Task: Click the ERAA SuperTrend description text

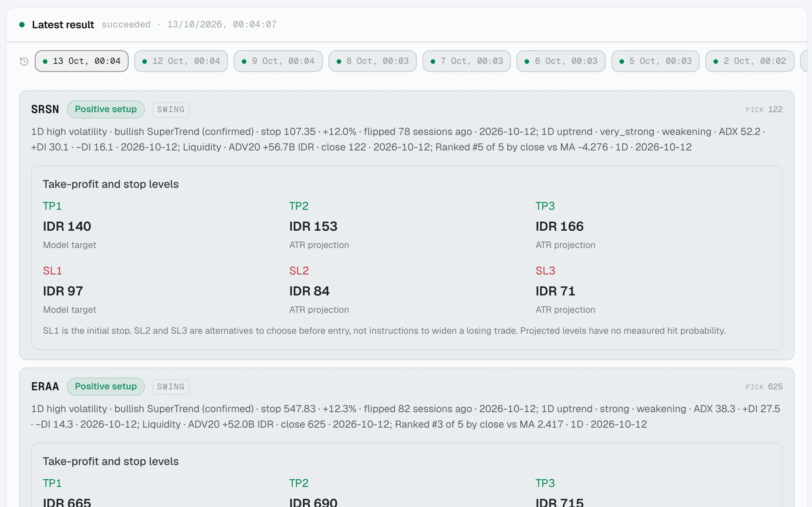Action: pyautogui.click(x=406, y=416)
